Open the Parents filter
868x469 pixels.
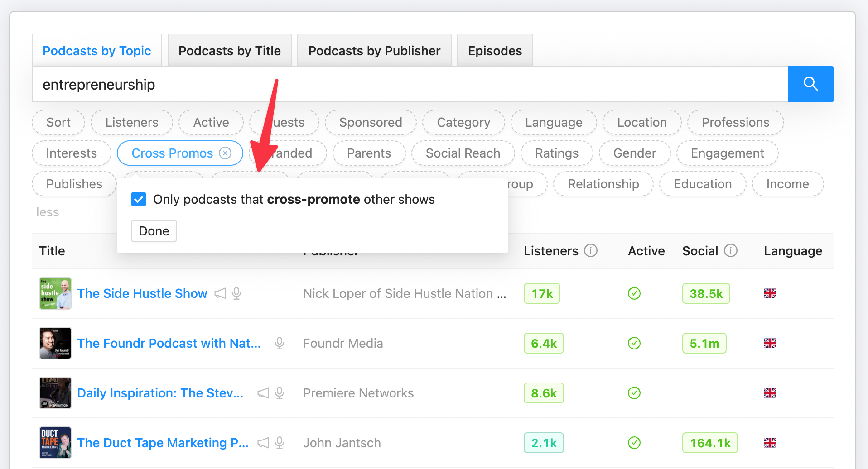click(x=369, y=153)
